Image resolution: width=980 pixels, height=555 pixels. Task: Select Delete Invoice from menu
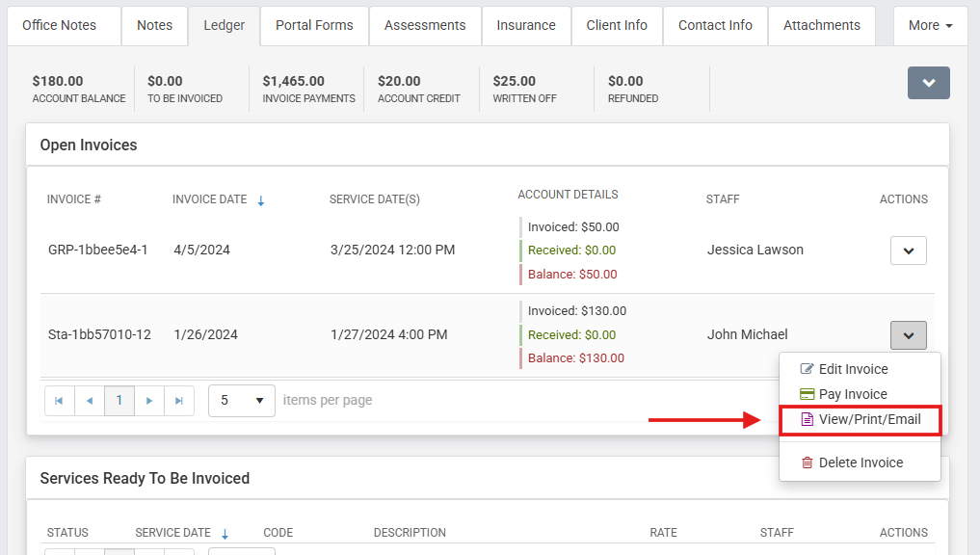(860, 462)
